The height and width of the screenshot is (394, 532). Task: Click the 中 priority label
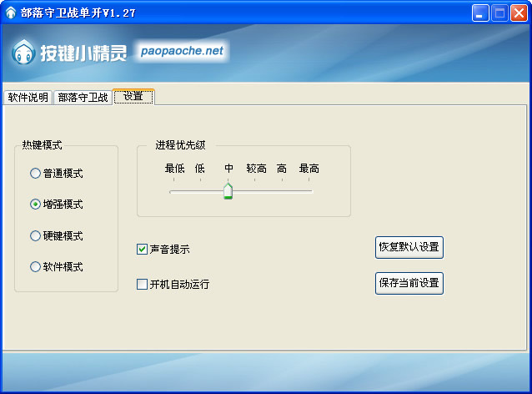click(x=228, y=169)
